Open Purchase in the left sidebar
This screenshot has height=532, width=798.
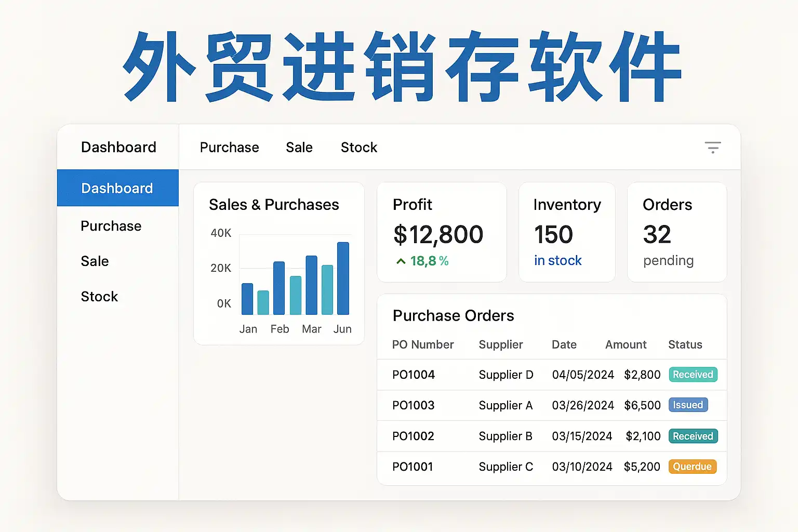pyautogui.click(x=111, y=226)
